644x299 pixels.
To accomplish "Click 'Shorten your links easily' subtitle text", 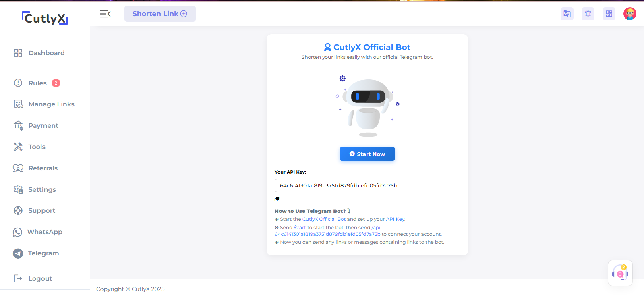I will tap(367, 57).
